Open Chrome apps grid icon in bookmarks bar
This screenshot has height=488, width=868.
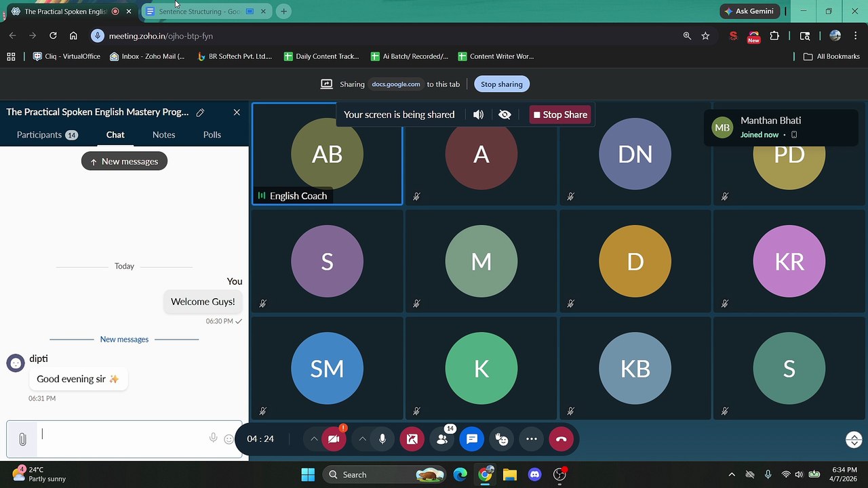tap(11, 57)
